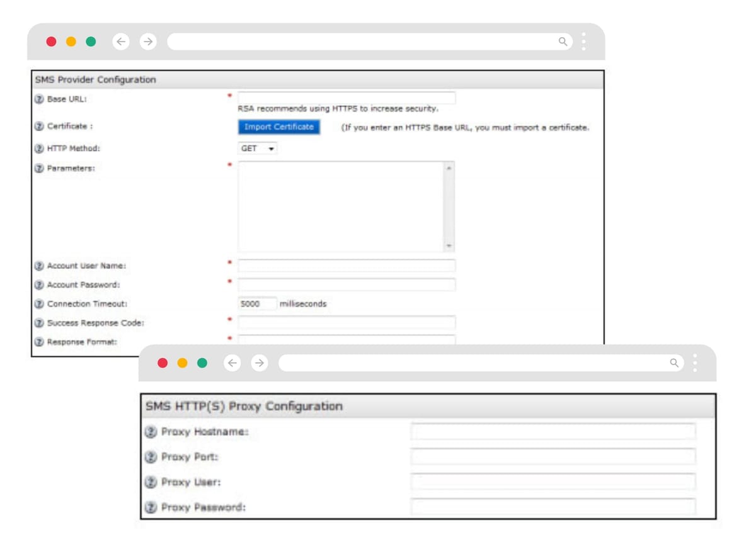Click inside the Parameters text area
This screenshot has height=547, width=756.
(x=340, y=206)
